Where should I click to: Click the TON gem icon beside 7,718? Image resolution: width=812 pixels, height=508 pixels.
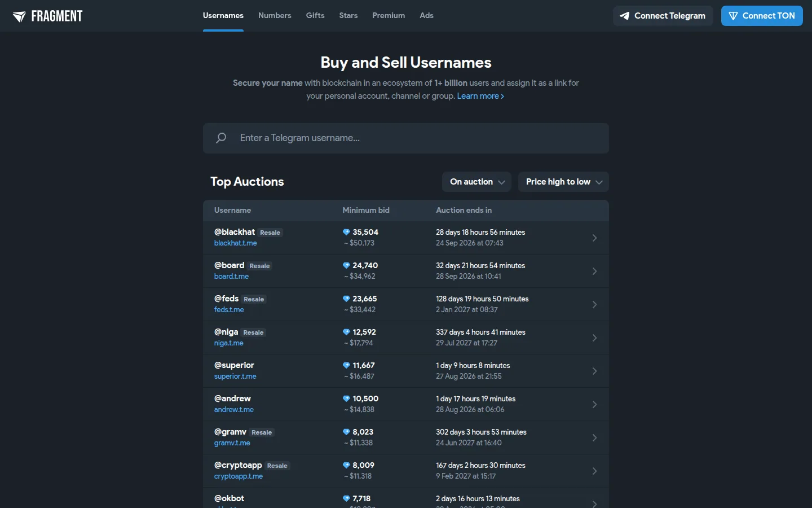point(346,498)
